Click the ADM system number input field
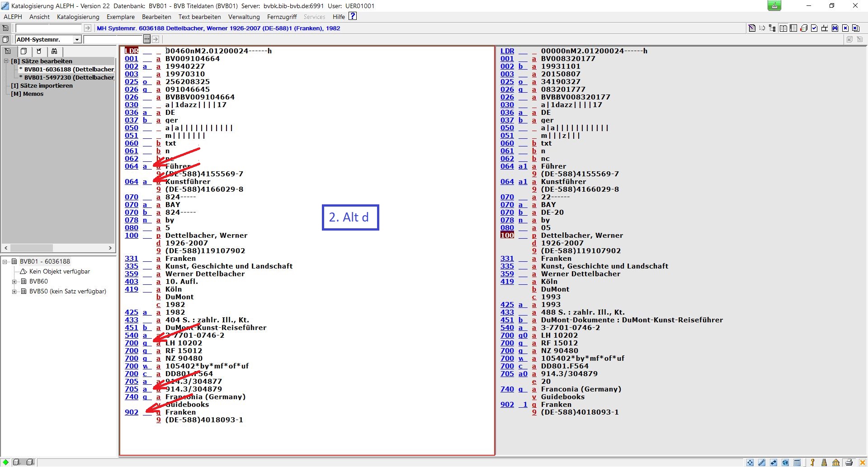The height and width of the screenshot is (467, 868). (x=113, y=40)
